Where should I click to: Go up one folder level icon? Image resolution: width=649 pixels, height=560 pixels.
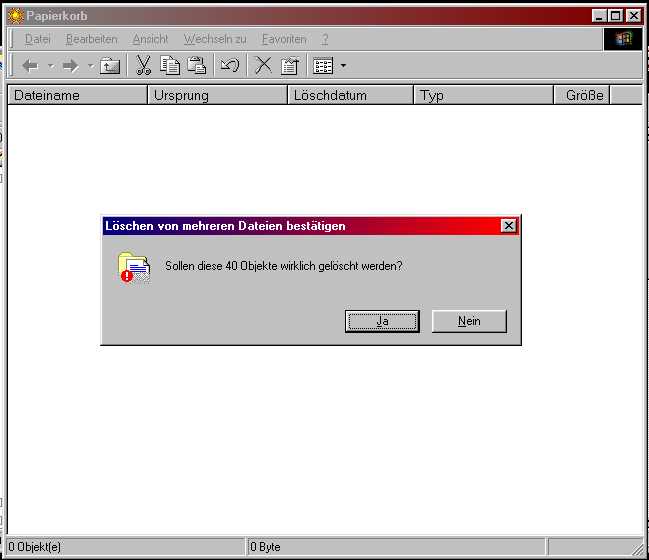(110, 66)
